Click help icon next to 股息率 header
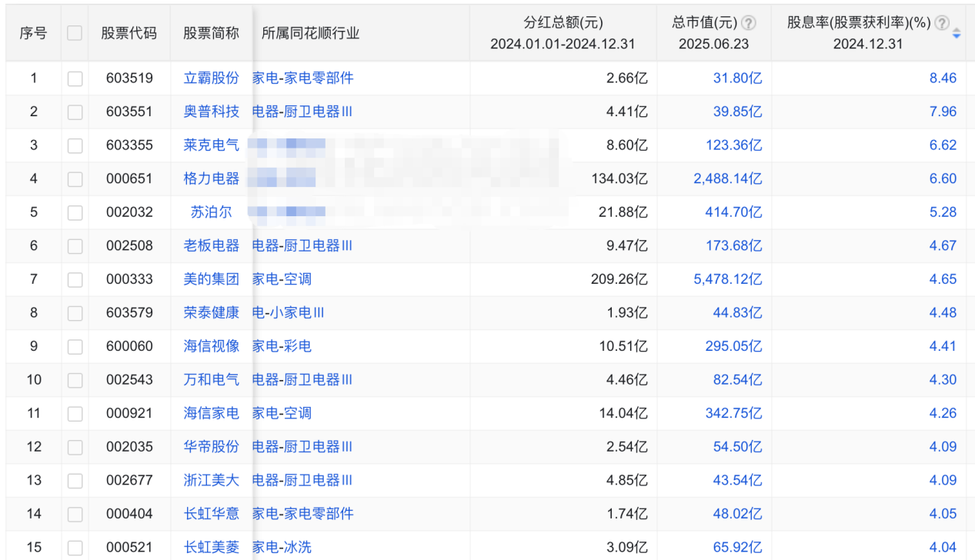 [941, 23]
